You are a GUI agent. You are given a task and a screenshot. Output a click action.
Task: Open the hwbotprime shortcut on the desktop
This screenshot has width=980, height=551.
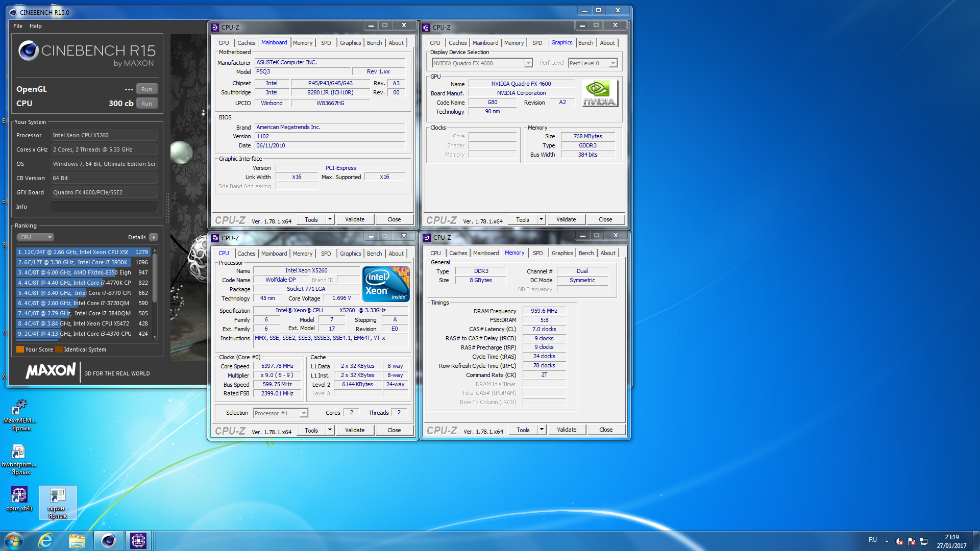click(x=19, y=459)
